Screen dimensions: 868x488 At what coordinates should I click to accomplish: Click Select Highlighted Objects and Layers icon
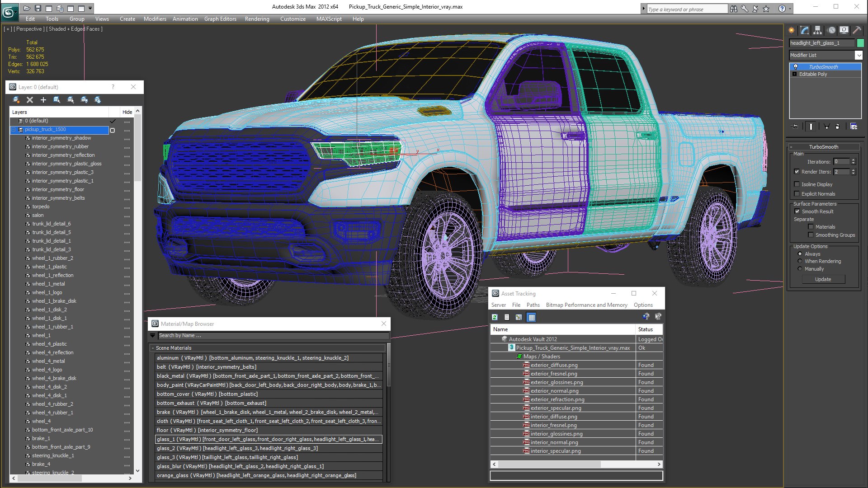coord(57,100)
